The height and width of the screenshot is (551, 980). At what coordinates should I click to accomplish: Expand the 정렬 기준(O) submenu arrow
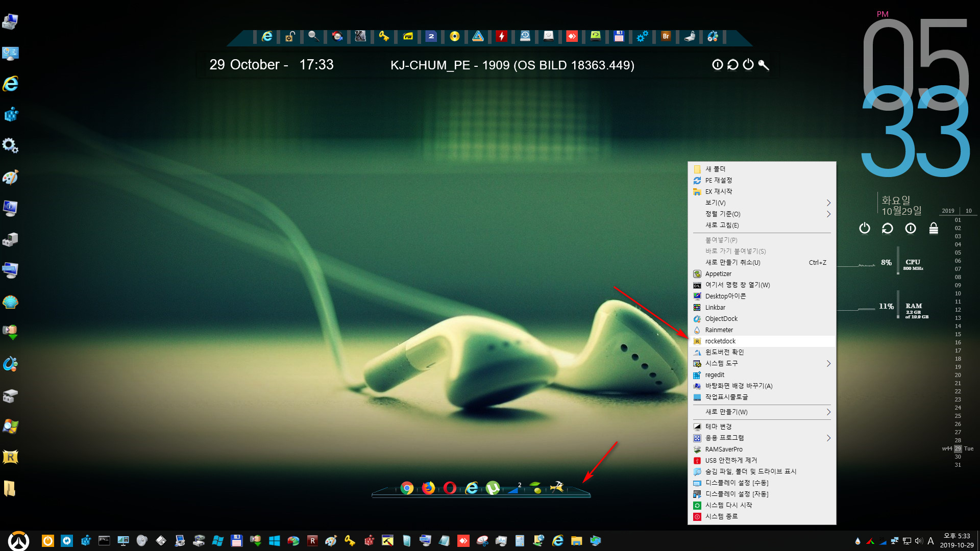click(828, 214)
